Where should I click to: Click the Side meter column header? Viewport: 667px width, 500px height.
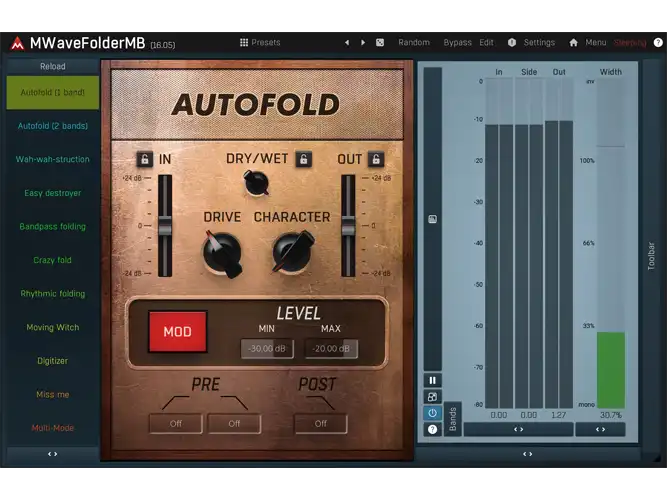point(529,72)
